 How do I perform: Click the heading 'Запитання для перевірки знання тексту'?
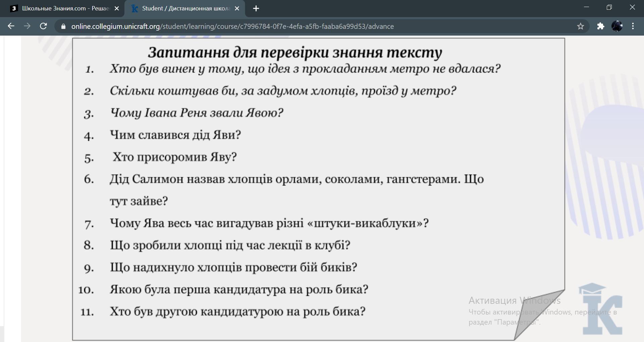point(295,52)
